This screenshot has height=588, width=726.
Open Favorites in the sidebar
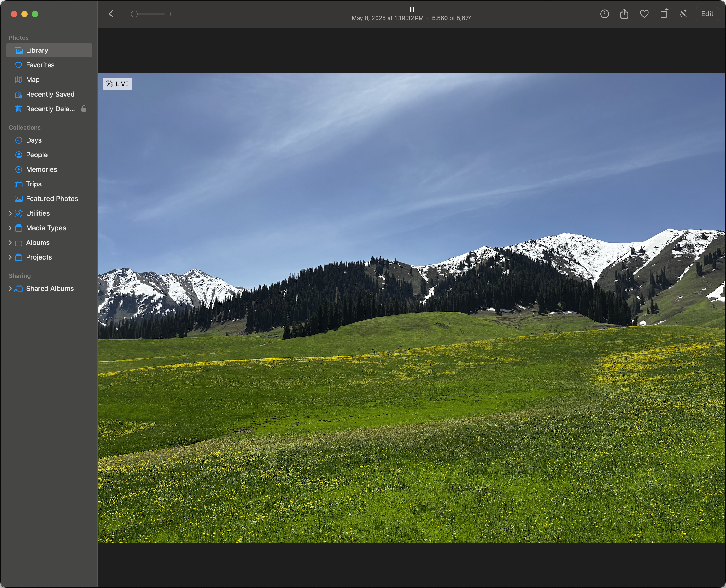40,65
